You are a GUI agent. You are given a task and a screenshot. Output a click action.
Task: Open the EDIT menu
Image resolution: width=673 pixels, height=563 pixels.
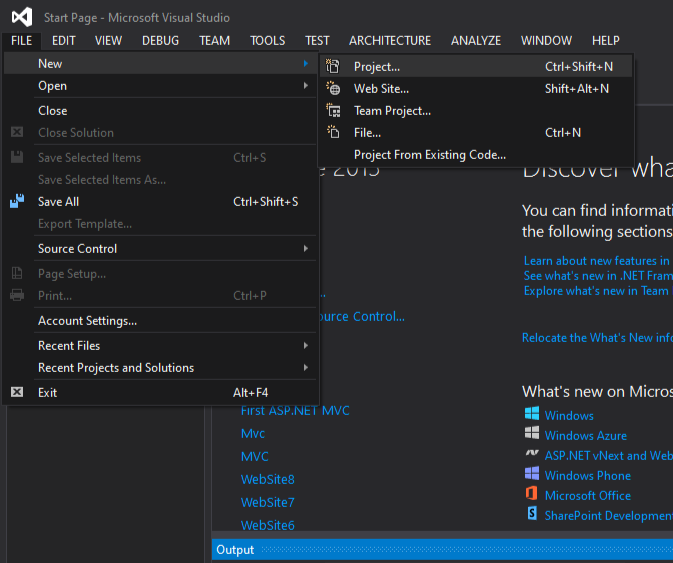tap(64, 41)
